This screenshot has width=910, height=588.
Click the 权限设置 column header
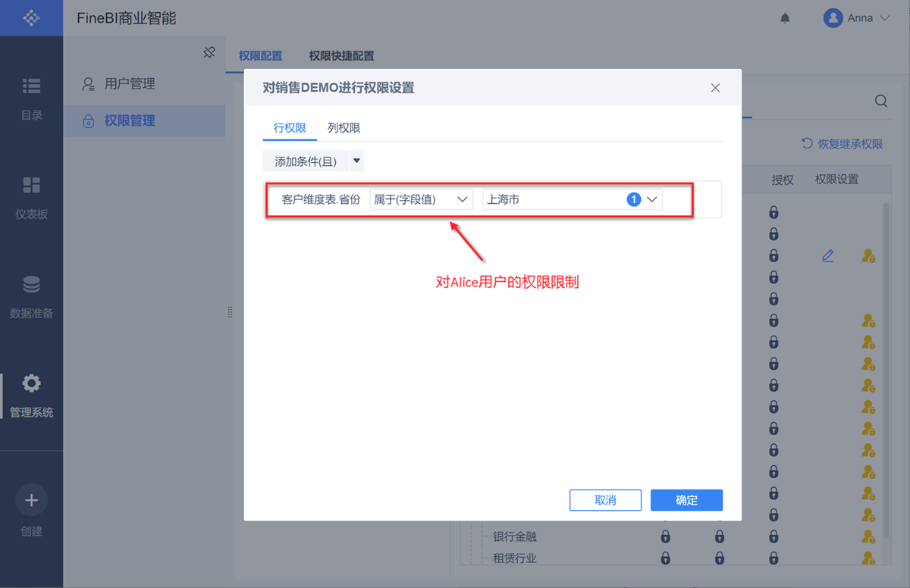pyautogui.click(x=836, y=180)
